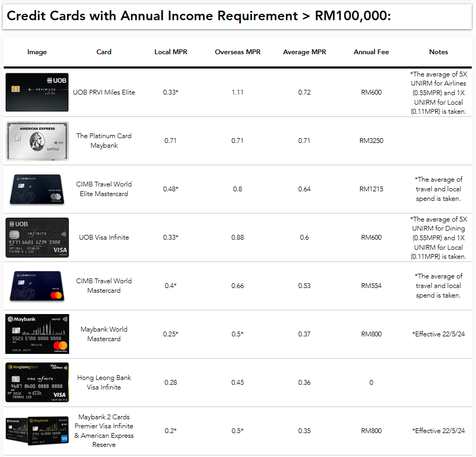The image size is (476, 457).
Task: Click the annual fee RM554
Action: coord(371,286)
